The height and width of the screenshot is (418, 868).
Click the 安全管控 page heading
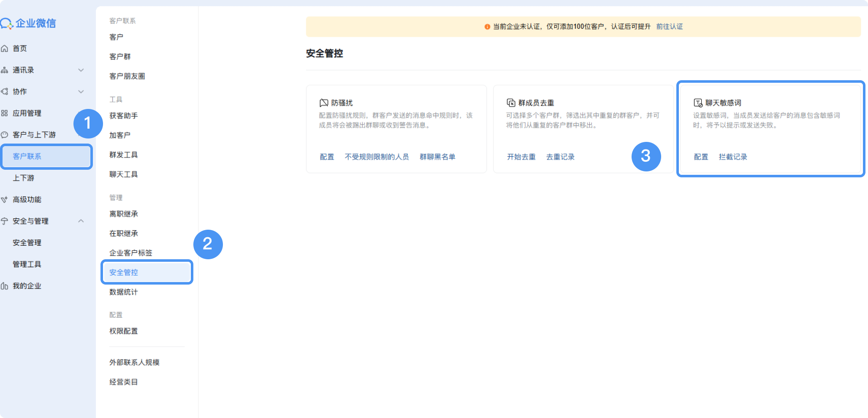coord(325,54)
